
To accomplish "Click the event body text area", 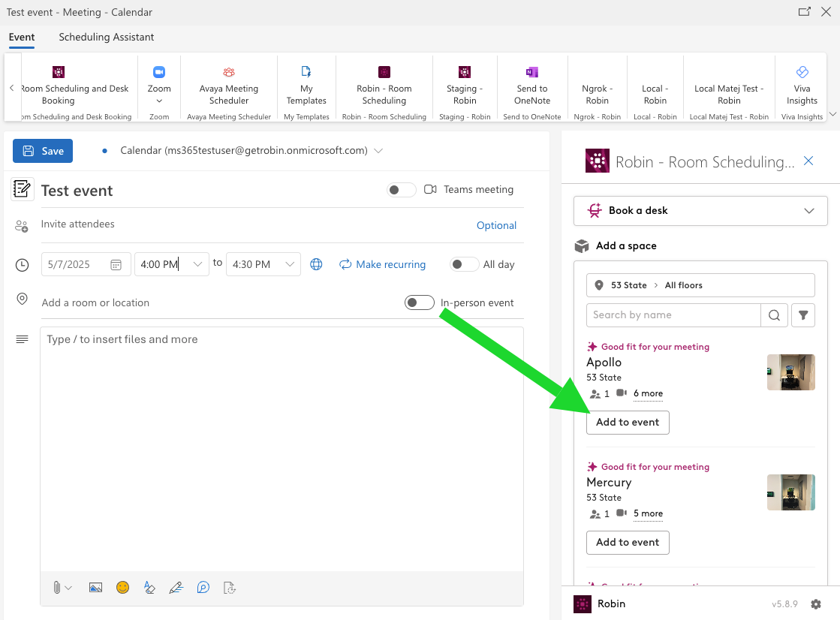I will pos(282,449).
